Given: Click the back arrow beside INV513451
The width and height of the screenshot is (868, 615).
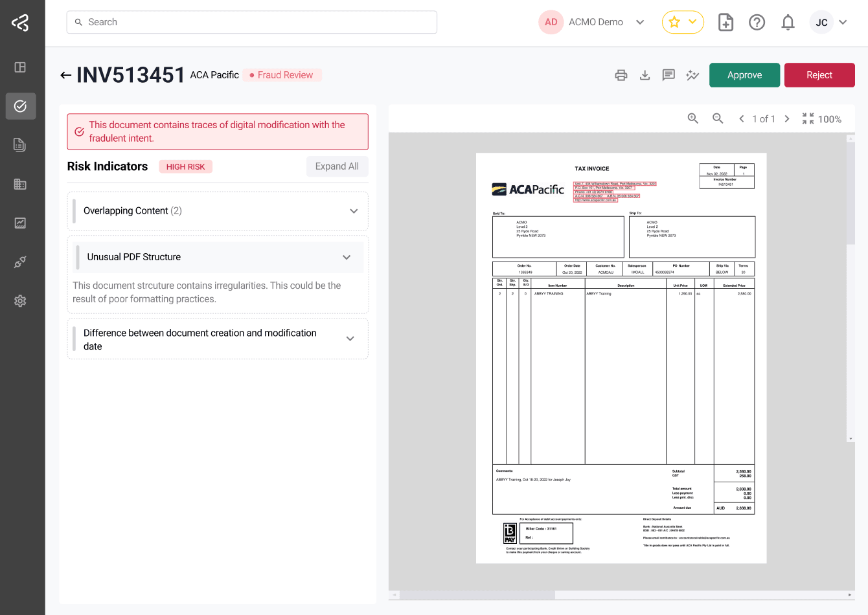Looking at the screenshot, I should [x=65, y=75].
